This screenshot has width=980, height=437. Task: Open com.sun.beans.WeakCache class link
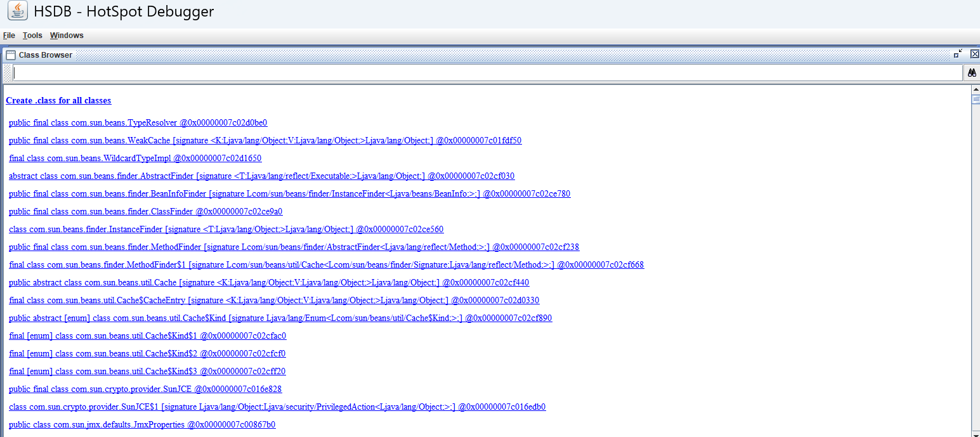click(x=265, y=141)
